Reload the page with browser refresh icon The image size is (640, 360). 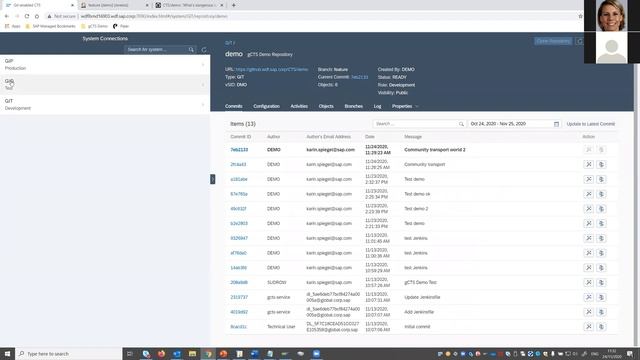[27, 16]
